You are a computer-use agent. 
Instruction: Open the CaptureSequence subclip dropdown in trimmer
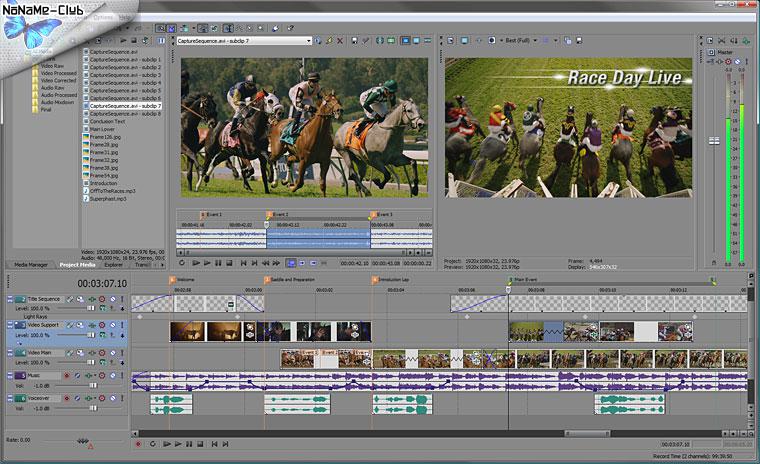click(x=307, y=41)
